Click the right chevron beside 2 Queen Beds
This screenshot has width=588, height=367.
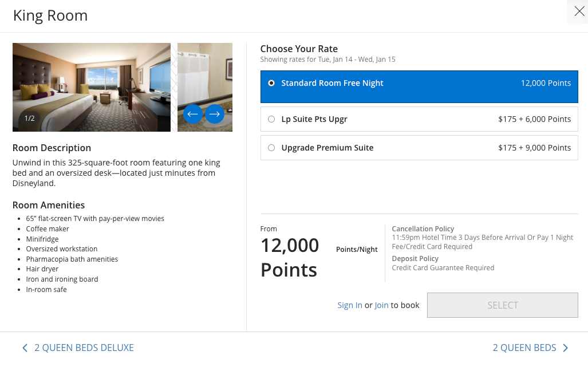[x=566, y=348]
